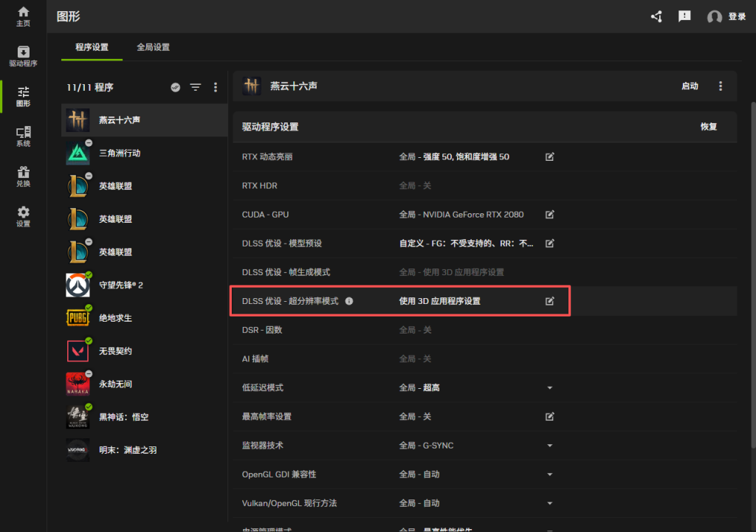This screenshot has height=532, width=756.
Task: Open the 主页 home icon in sidebar
Action: pyautogui.click(x=23, y=16)
